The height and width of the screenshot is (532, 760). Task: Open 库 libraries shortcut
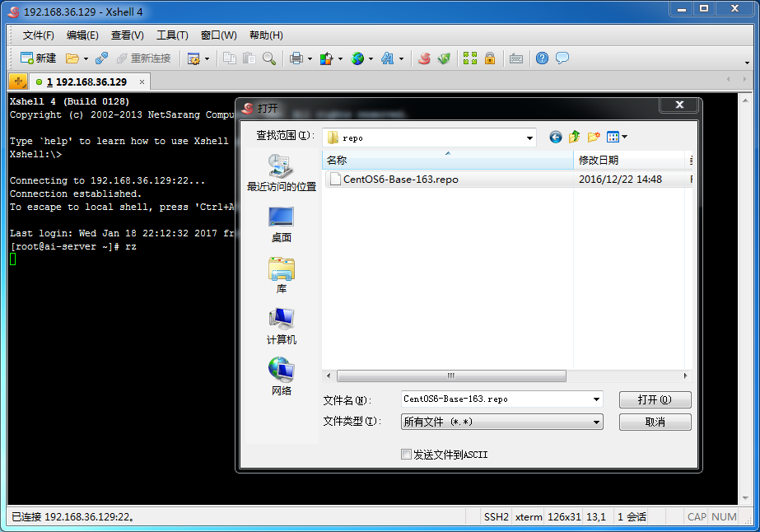(282, 276)
